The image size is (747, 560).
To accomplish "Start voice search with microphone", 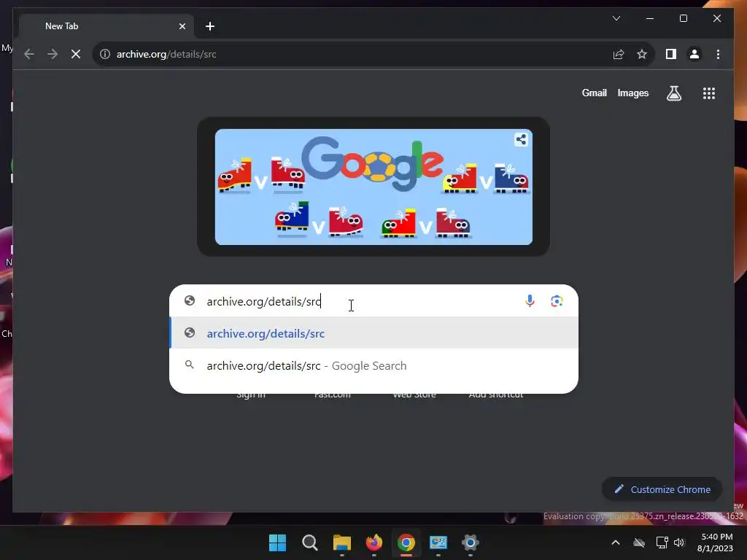I will tap(530, 301).
